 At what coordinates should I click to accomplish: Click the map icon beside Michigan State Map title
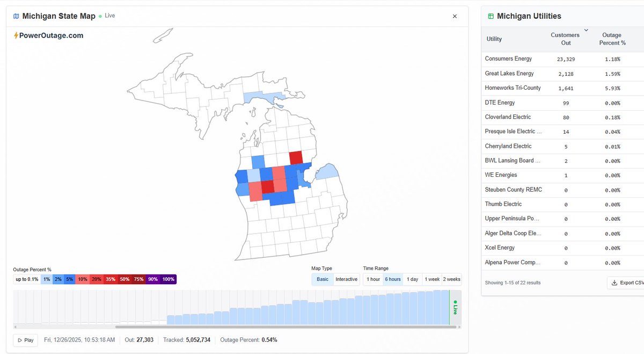tap(16, 16)
